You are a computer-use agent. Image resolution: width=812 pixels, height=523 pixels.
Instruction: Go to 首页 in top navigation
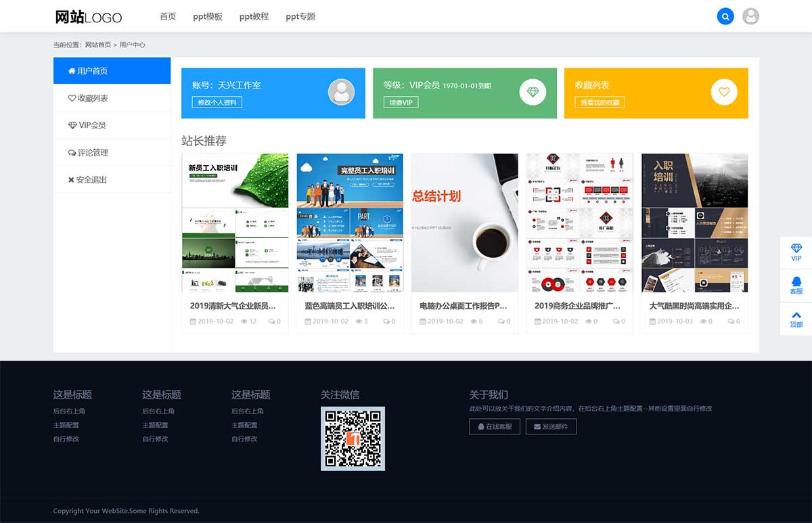[x=168, y=16]
